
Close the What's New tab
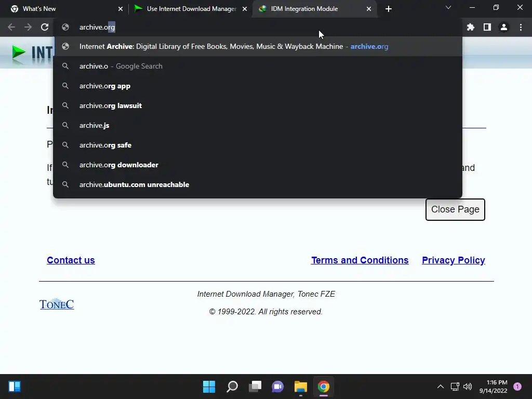tap(121, 9)
